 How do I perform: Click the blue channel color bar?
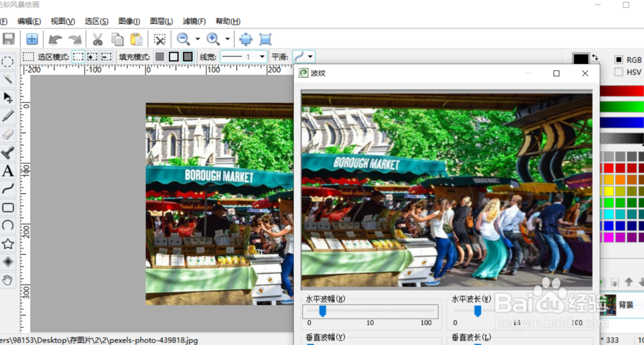(622, 122)
